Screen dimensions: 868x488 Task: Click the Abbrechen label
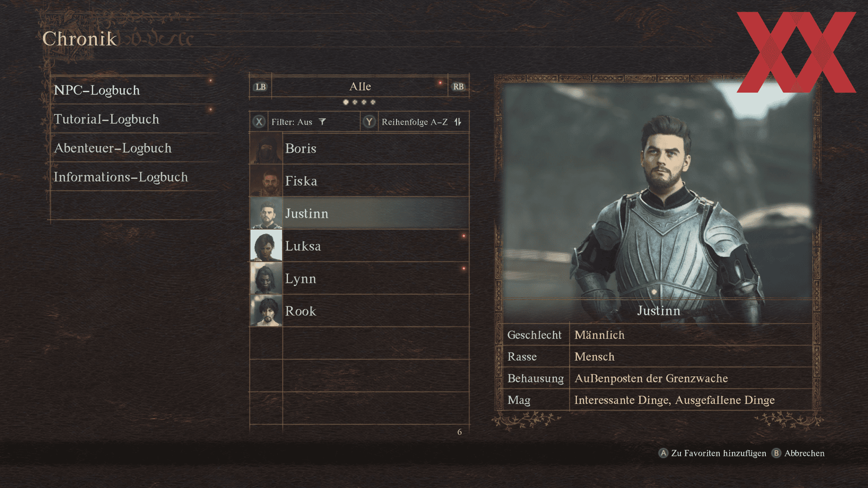click(804, 453)
